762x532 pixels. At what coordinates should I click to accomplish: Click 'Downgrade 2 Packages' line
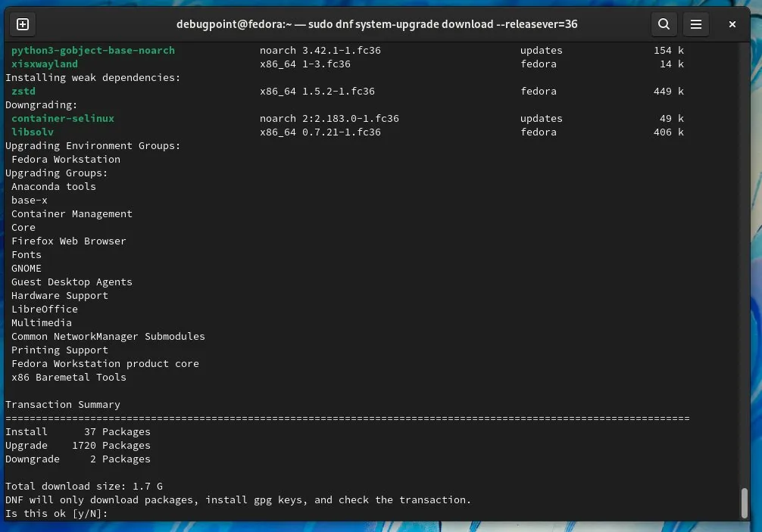[78, 459]
